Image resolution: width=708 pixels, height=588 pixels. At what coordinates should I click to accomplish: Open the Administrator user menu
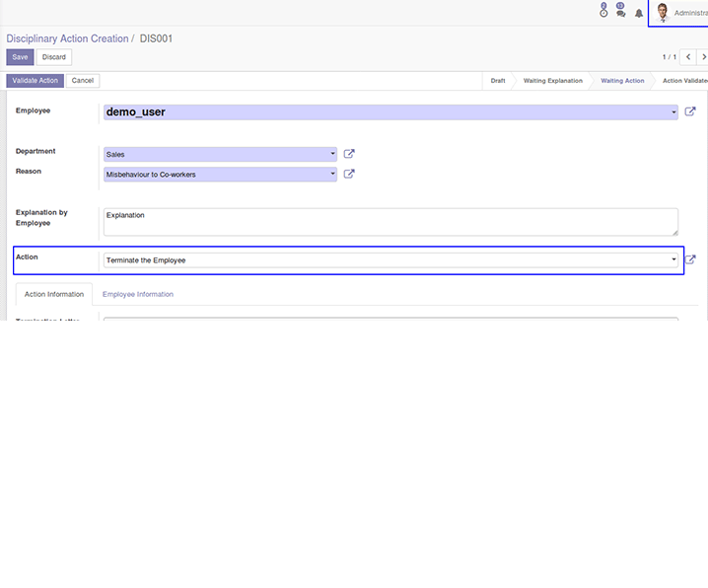(x=678, y=13)
